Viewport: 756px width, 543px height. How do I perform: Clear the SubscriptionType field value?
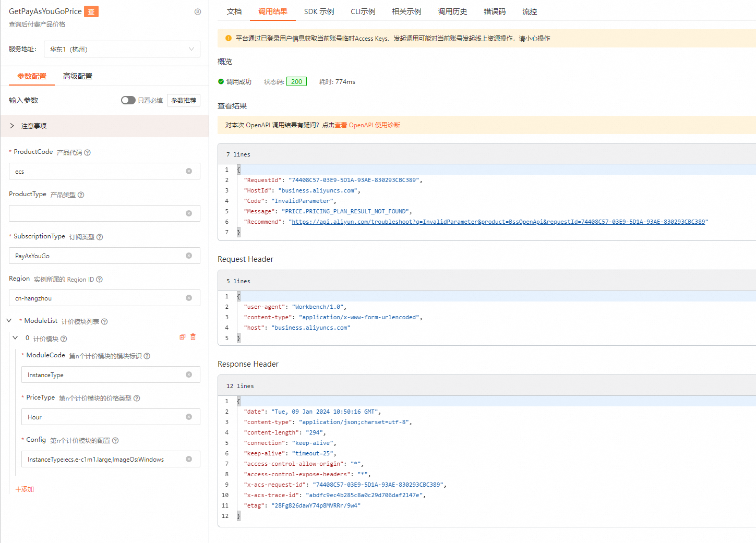point(189,256)
